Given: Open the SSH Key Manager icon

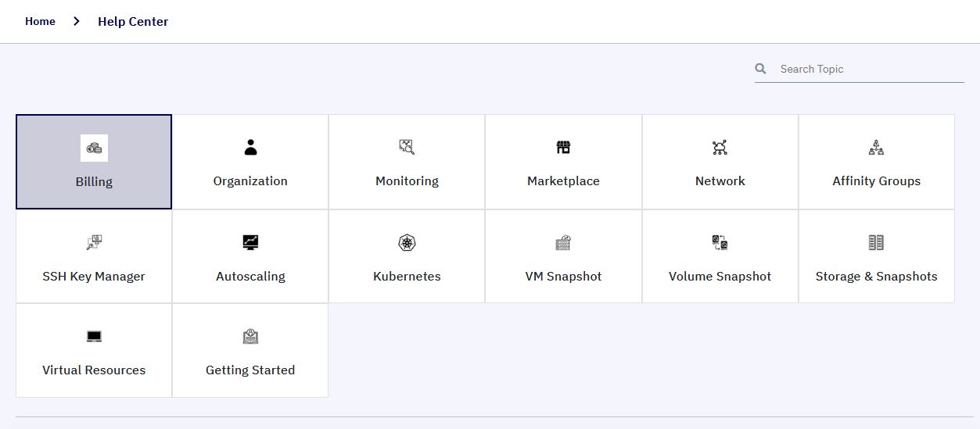Looking at the screenshot, I should click(94, 243).
